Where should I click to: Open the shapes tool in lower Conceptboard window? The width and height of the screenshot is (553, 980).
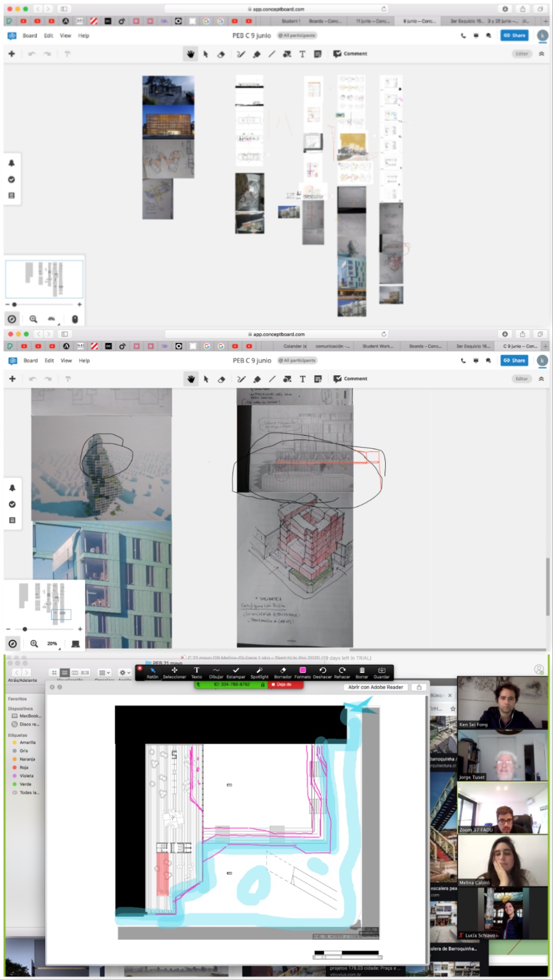pyautogui.click(x=287, y=379)
